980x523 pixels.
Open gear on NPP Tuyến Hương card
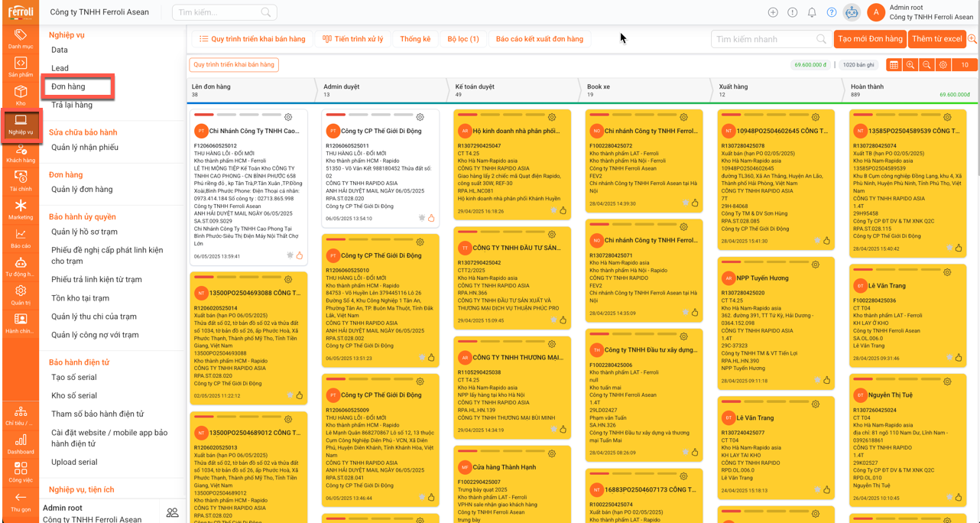[816, 265]
